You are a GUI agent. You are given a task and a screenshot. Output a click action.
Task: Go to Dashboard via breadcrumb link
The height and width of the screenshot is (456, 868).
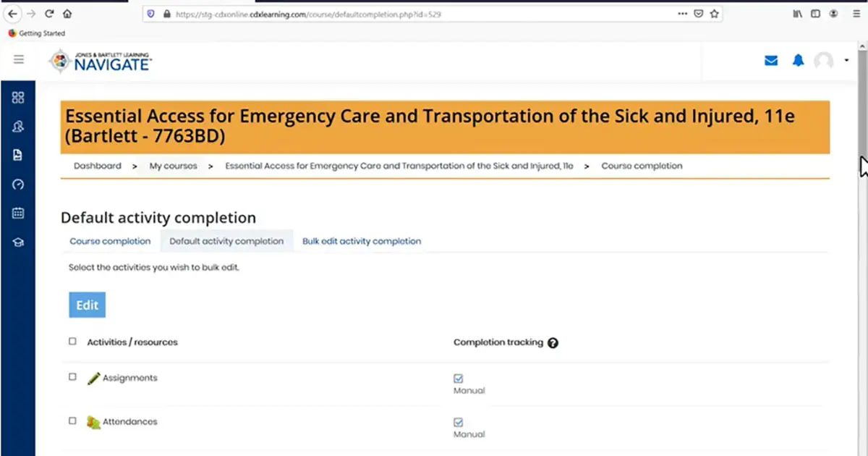click(98, 166)
